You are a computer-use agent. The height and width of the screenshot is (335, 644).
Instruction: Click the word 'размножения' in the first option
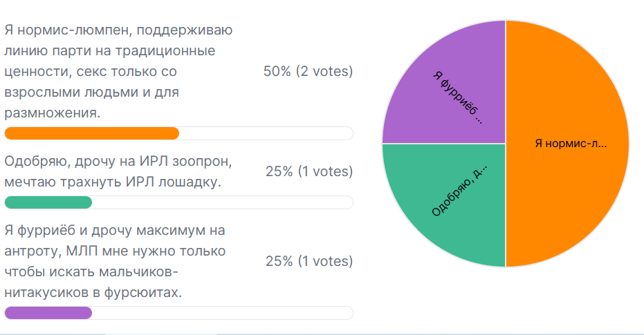pos(50,113)
